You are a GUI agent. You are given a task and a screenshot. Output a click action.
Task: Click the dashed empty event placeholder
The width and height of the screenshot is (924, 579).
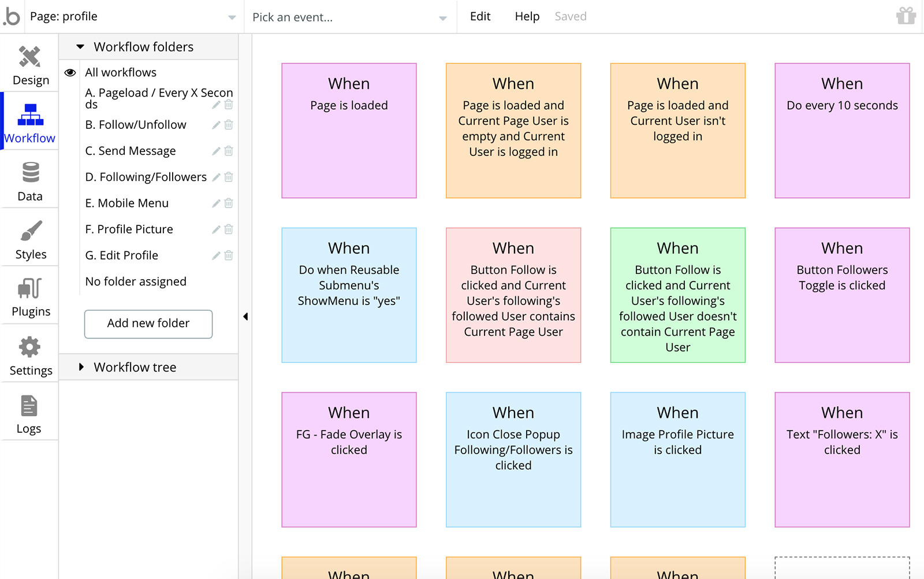[x=842, y=568]
